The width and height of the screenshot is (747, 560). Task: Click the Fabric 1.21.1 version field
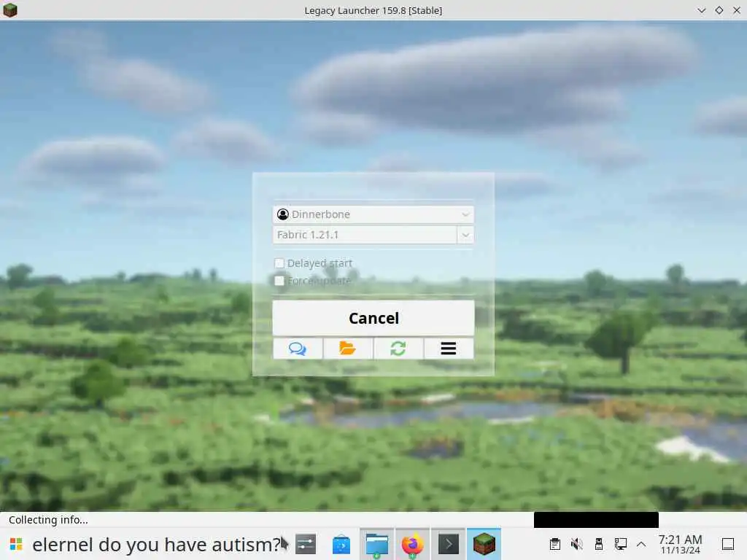point(365,235)
